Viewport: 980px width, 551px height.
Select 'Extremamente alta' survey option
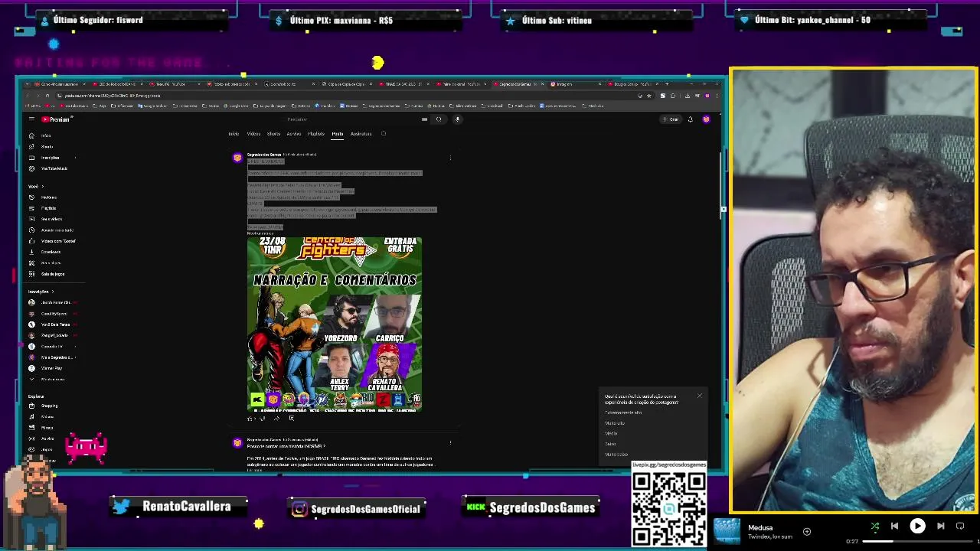pyautogui.click(x=623, y=412)
